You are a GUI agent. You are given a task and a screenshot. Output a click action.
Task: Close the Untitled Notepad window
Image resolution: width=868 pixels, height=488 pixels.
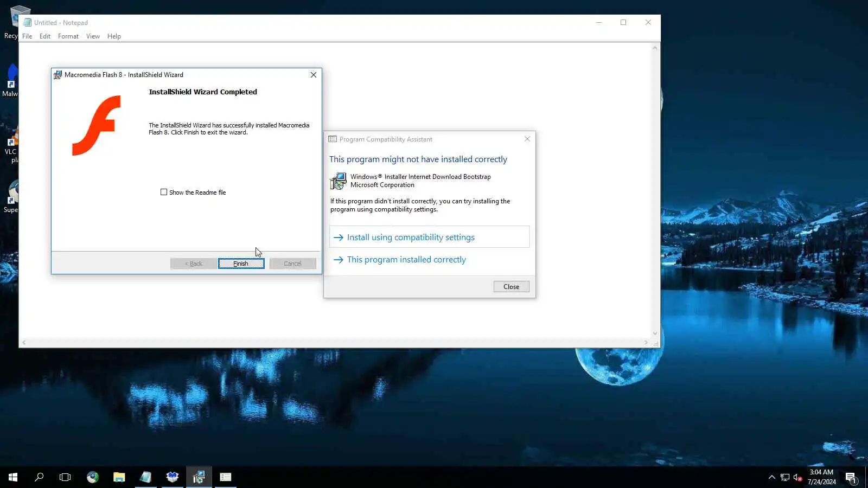(648, 22)
